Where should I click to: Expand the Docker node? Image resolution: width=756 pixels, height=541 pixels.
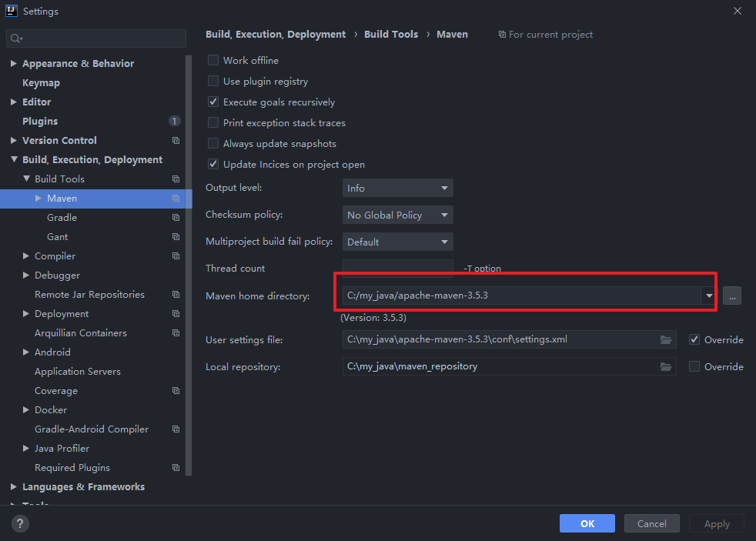pyautogui.click(x=26, y=410)
